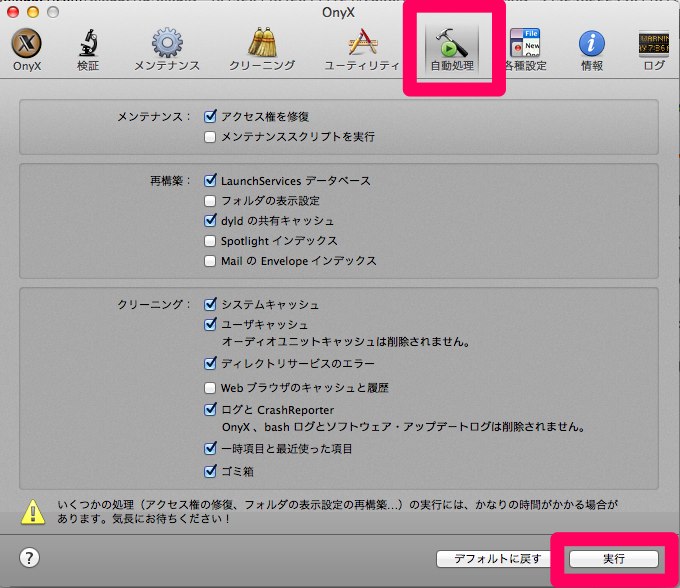
Task: Click the 実行 button
Action: 614,559
